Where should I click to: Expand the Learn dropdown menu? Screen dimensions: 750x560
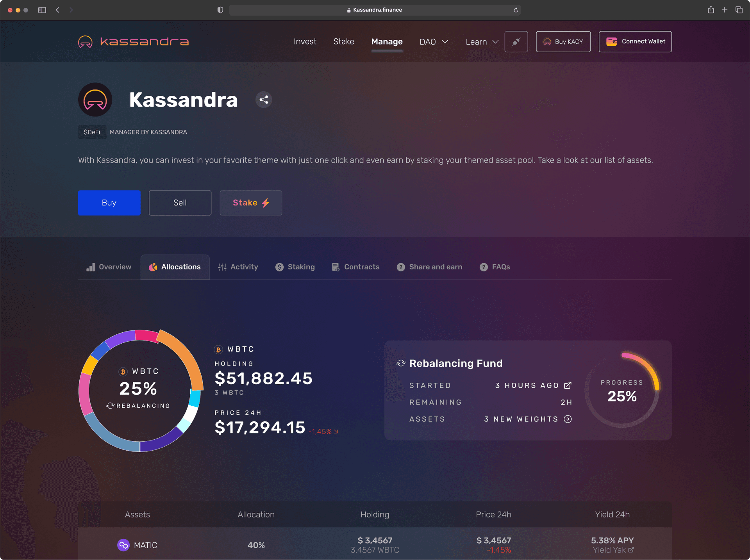coord(482,42)
